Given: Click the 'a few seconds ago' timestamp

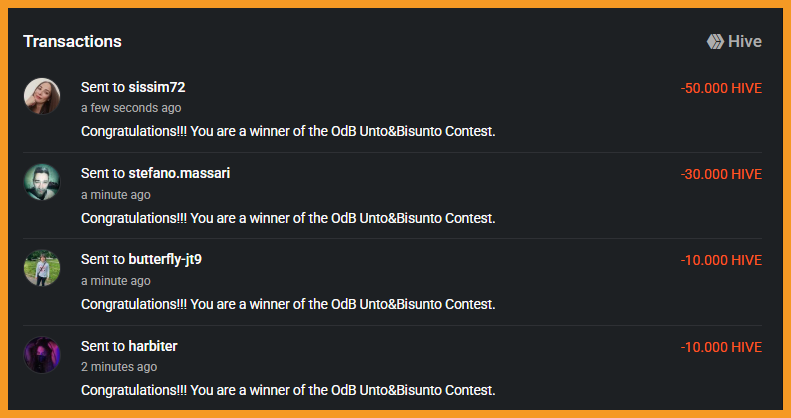Looking at the screenshot, I should tap(131, 108).
